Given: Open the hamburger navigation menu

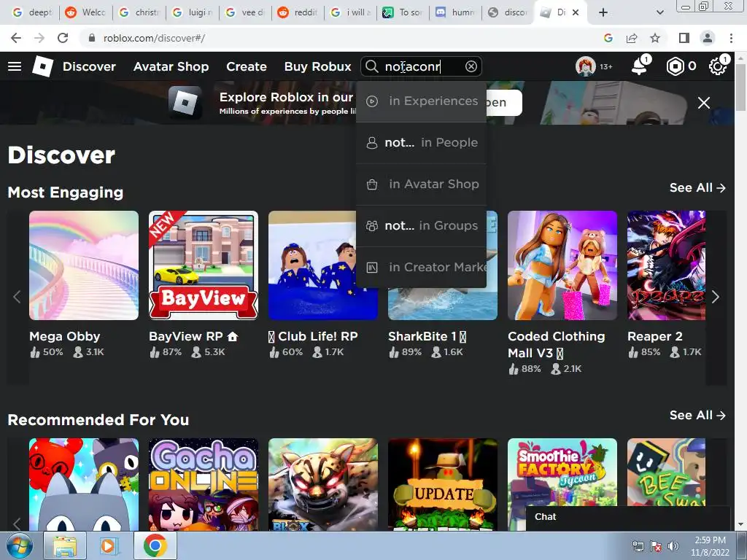Looking at the screenshot, I should (x=15, y=66).
